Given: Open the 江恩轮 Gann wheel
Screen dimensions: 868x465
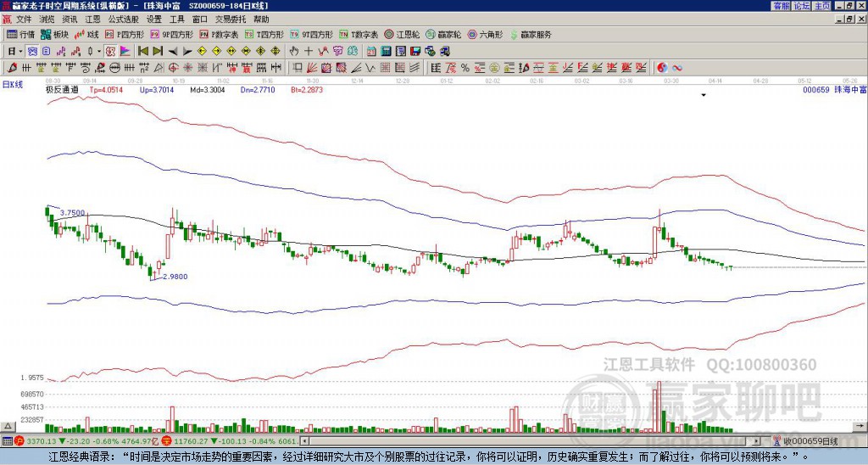Looking at the screenshot, I should tap(402, 34).
